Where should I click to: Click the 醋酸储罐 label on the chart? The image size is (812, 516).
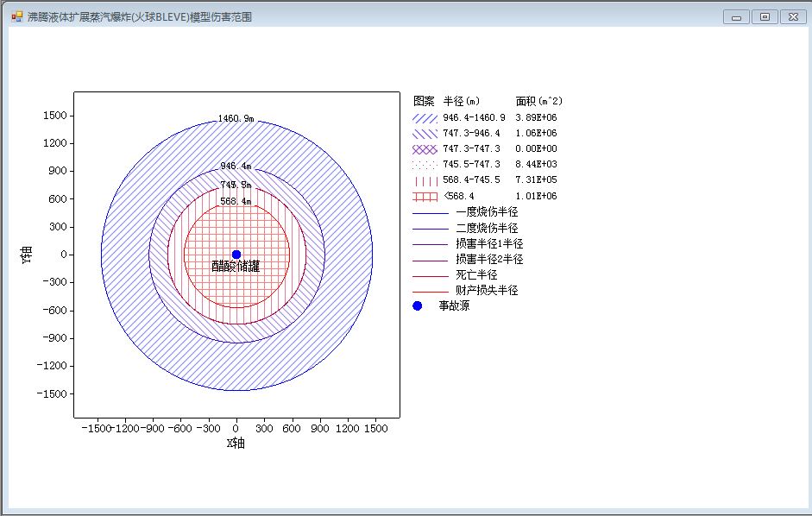coord(236,267)
